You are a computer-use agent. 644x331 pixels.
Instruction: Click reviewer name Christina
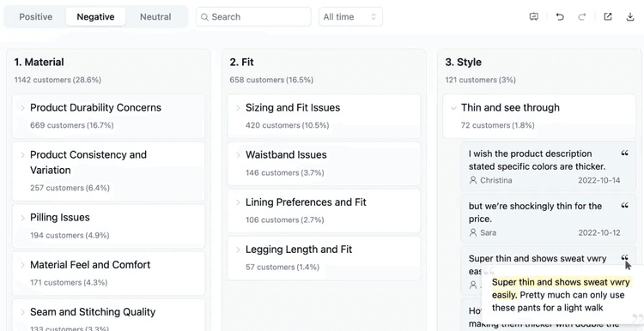pos(496,180)
